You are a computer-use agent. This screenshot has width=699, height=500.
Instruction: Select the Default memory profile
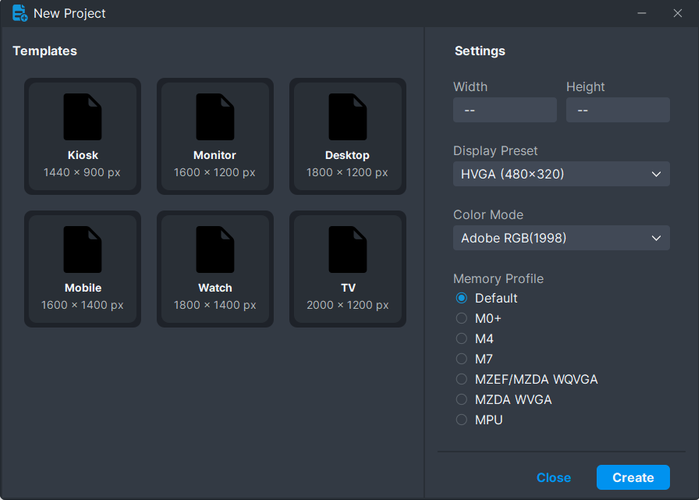tap(462, 298)
